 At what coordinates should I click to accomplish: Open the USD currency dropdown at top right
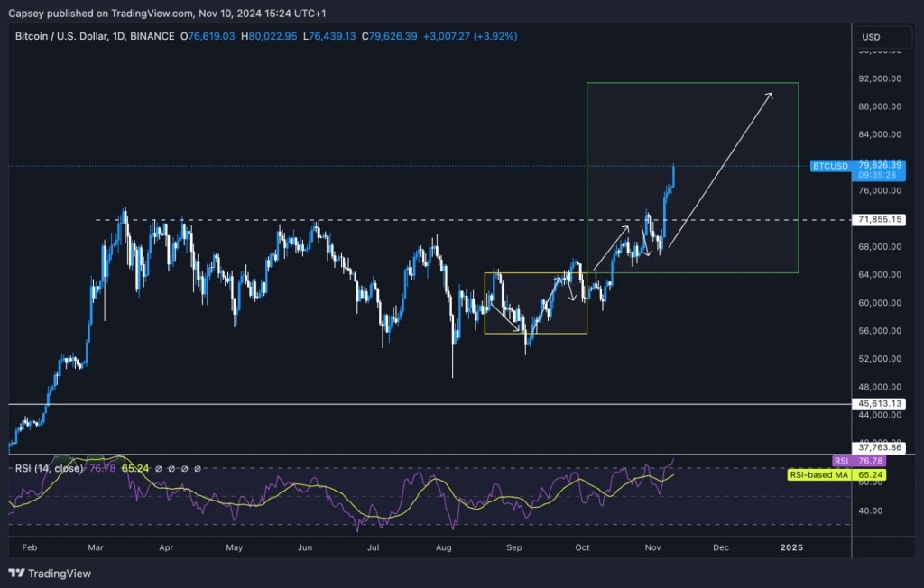882,37
